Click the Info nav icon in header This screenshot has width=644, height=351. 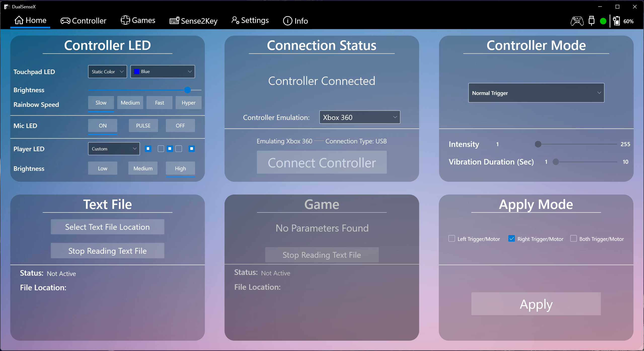pyautogui.click(x=287, y=20)
